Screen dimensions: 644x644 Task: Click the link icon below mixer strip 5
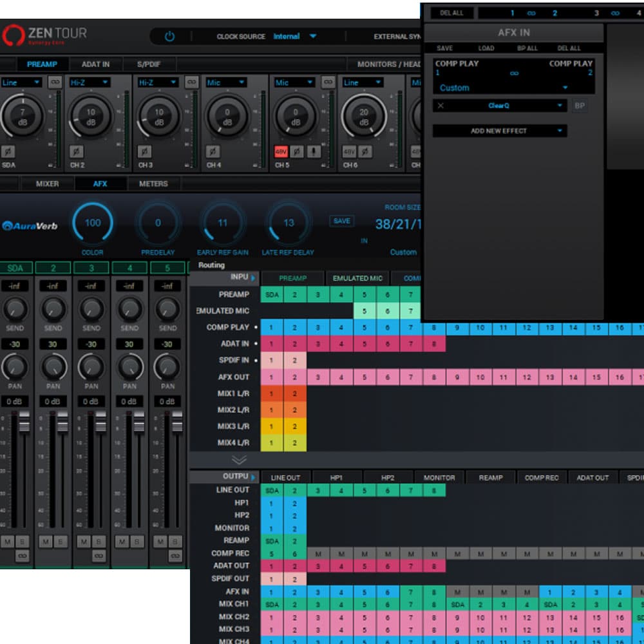pos(175,556)
